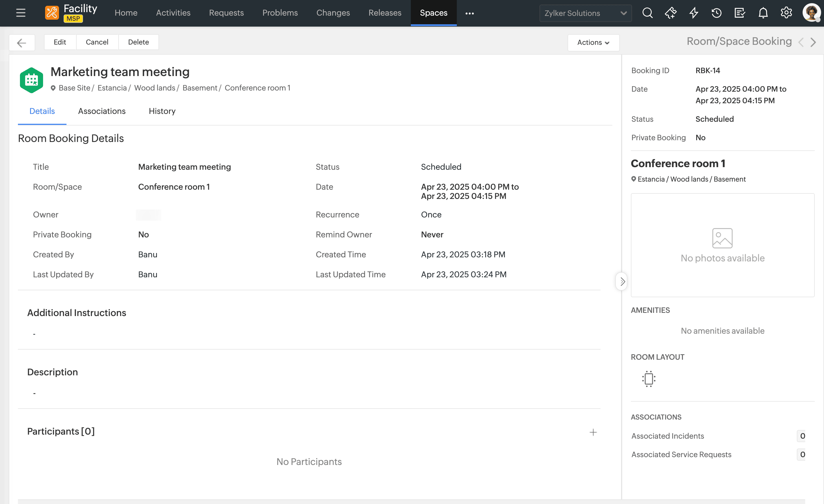This screenshot has width=824, height=504.
Task: Open the History tab
Action: tap(162, 111)
